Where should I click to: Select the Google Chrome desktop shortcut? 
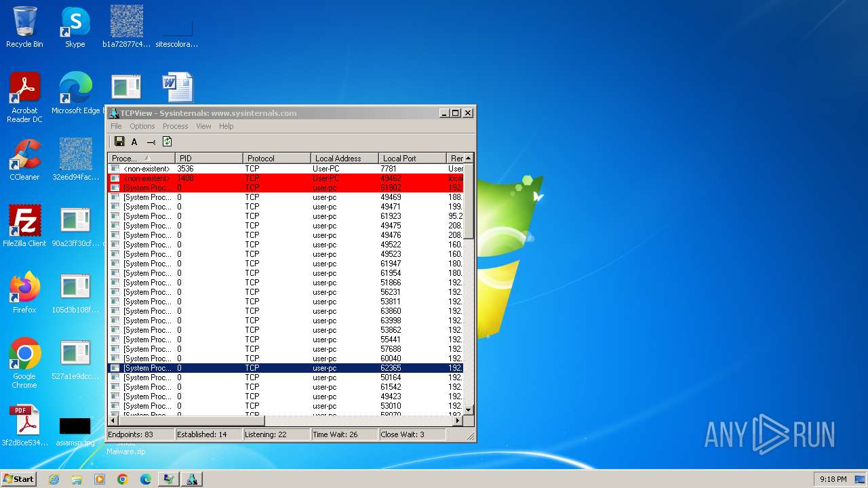[x=24, y=363]
